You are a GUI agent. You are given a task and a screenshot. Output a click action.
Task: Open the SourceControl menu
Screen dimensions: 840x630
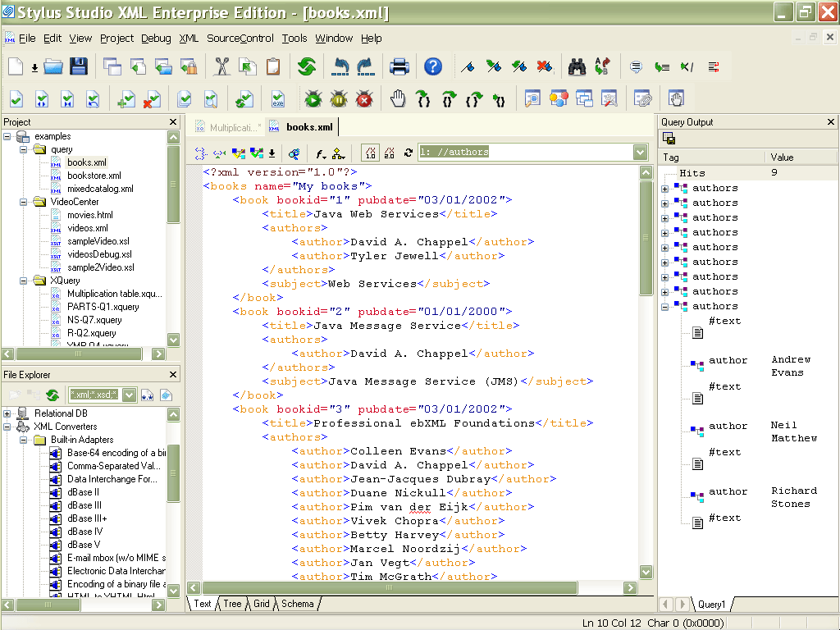240,38
